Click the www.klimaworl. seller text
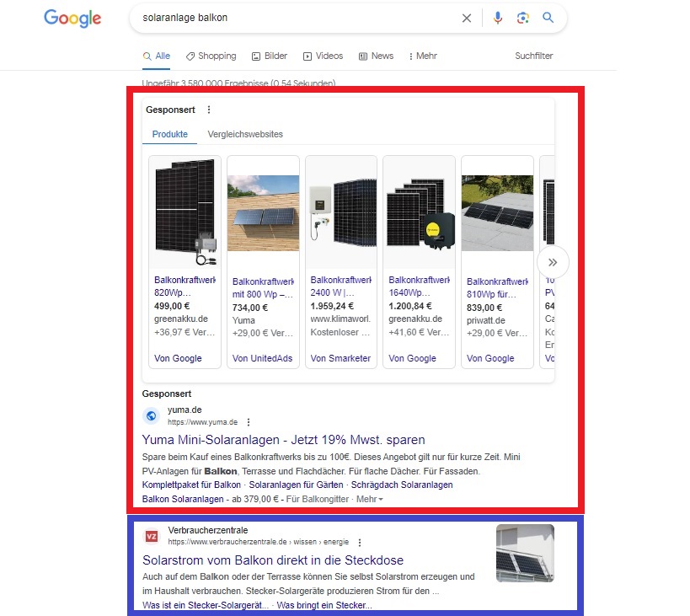This screenshot has width=690, height=616. pos(340,319)
